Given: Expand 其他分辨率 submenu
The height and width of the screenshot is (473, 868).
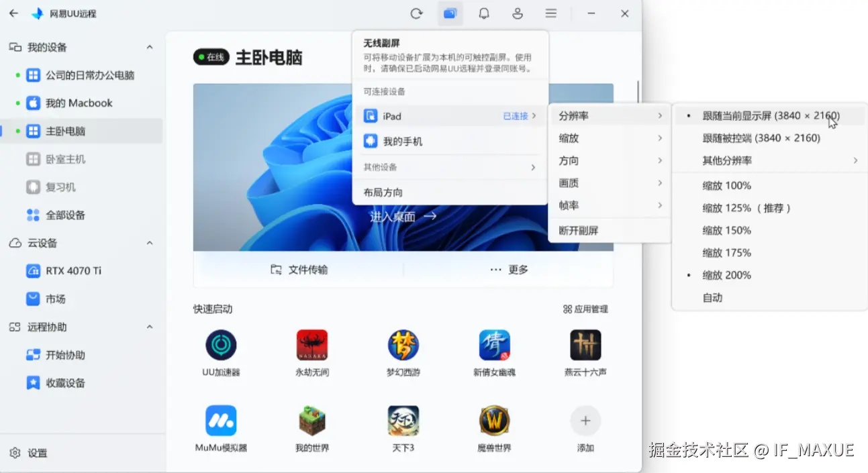Looking at the screenshot, I should [770, 161].
